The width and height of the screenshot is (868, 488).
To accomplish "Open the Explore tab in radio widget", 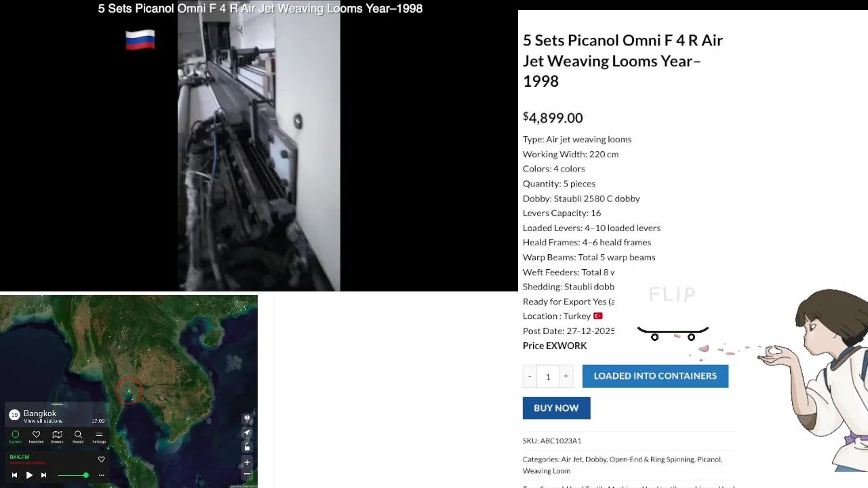I will pyautogui.click(x=15, y=436).
